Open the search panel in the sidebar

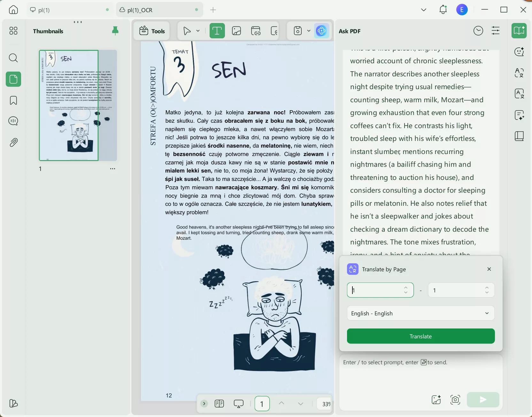pos(13,58)
